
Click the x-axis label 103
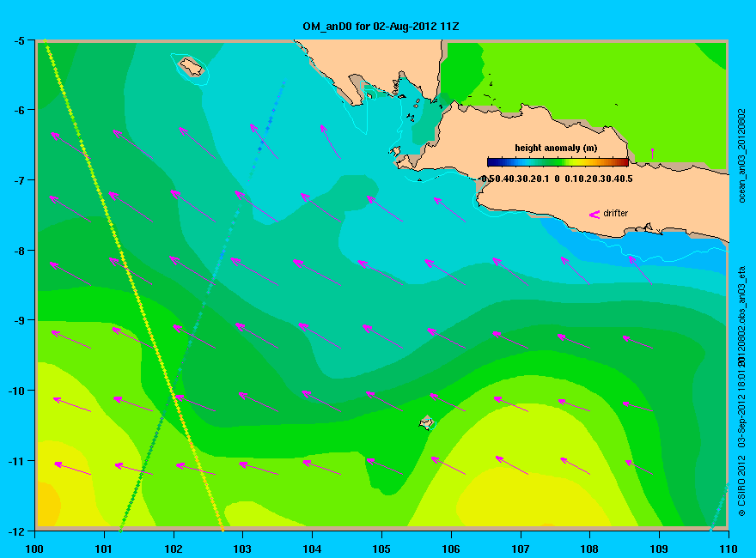pos(242,549)
